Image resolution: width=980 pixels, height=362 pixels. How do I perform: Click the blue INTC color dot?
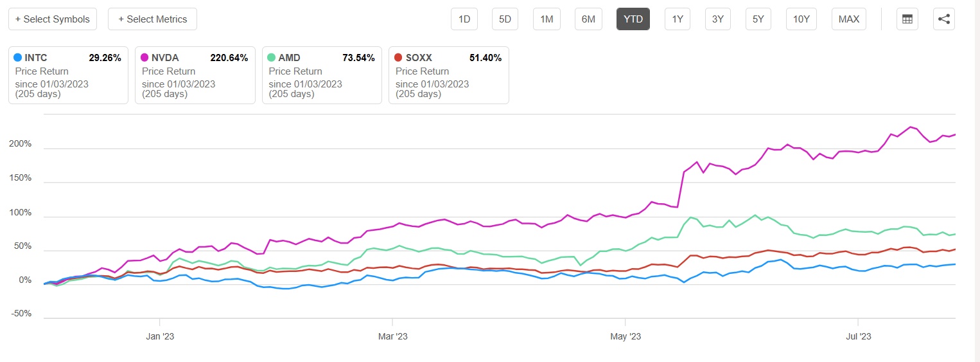pyautogui.click(x=18, y=58)
